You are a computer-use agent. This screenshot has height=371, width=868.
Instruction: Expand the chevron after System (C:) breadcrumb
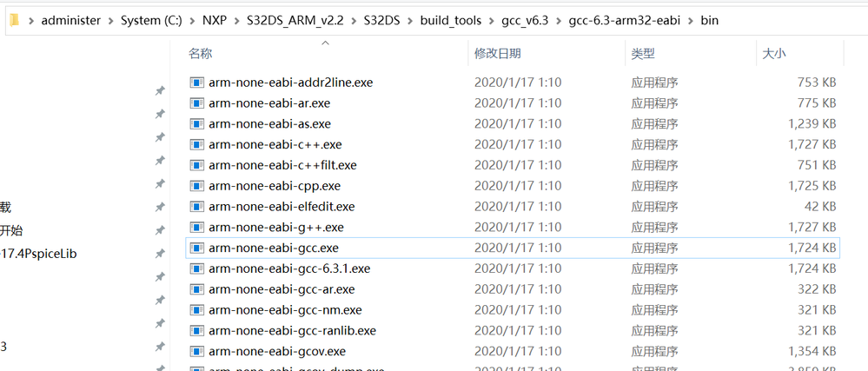point(192,20)
